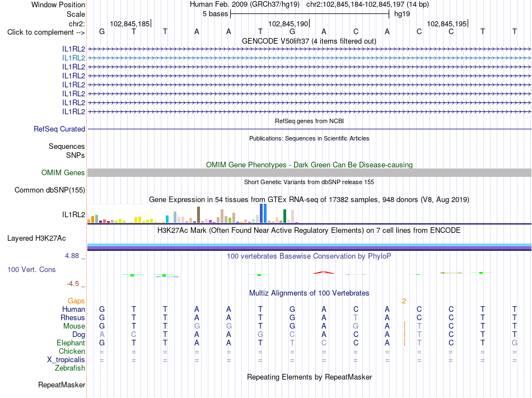Click the OMIM Gene Phenotypes green title
The height and width of the screenshot is (398, 532).
pos(309,165)
